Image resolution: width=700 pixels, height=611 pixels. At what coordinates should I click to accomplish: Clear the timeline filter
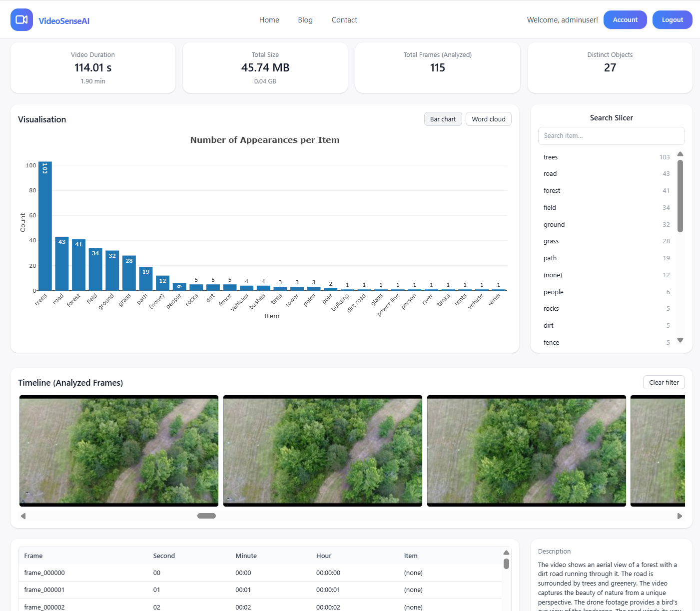click(x=664, y=382)
